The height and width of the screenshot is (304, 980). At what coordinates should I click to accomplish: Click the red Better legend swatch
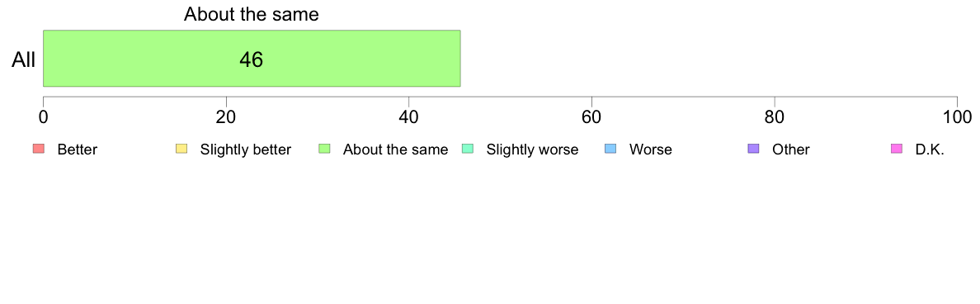point(38,149)
